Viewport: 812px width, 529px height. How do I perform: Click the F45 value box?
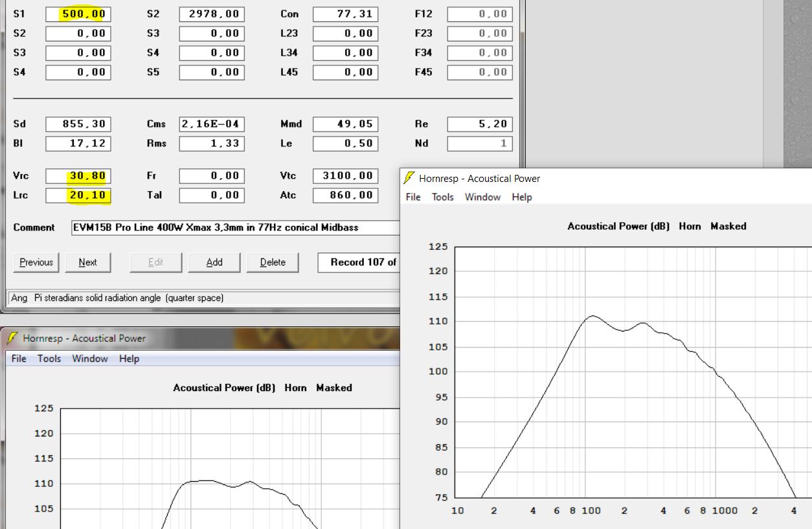[480, 73]
